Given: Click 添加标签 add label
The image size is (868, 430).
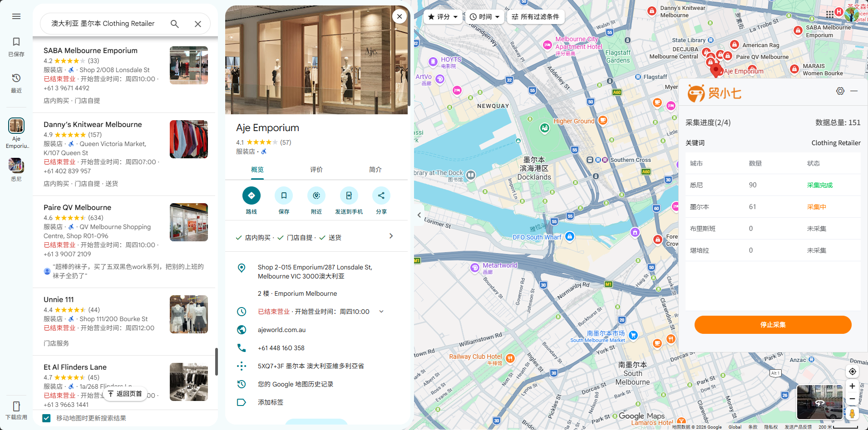Looking at the screenshot, I should point(271,402).
